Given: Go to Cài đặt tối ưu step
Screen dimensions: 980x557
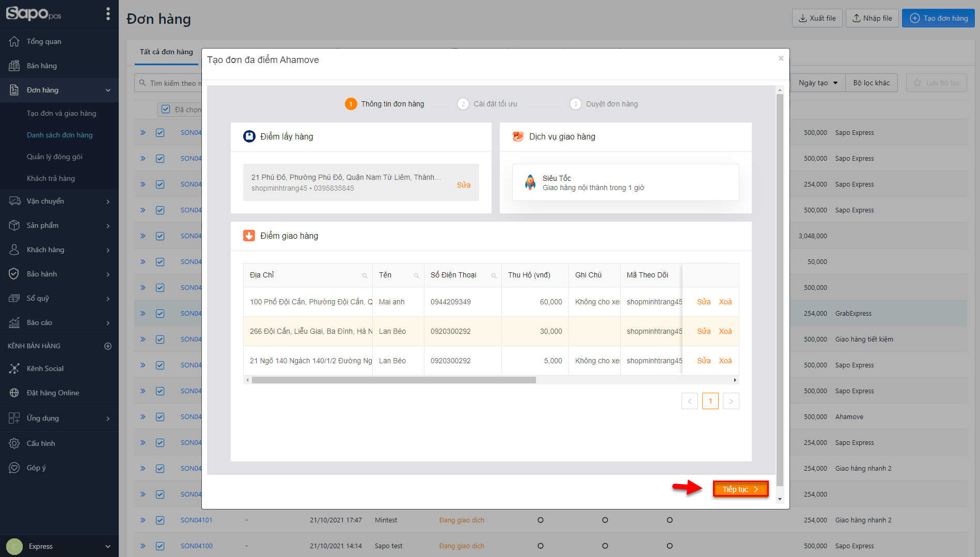Looking at the screenshot, I should click(487, 104).
